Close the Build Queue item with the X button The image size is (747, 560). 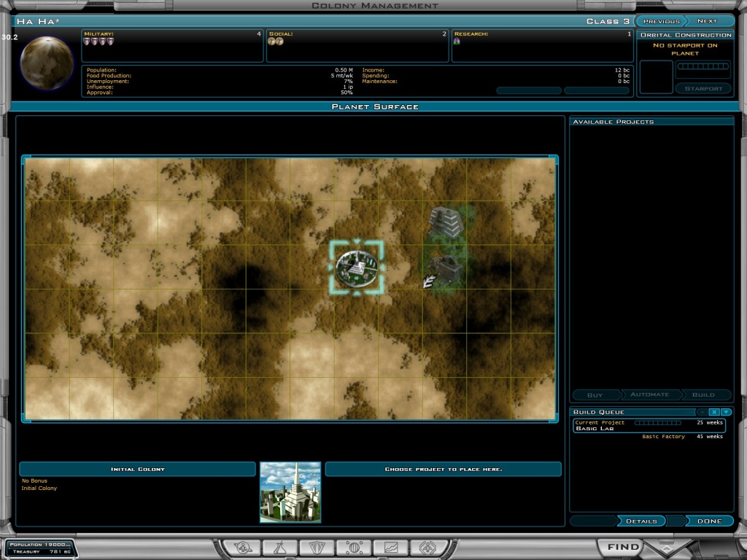714,412
